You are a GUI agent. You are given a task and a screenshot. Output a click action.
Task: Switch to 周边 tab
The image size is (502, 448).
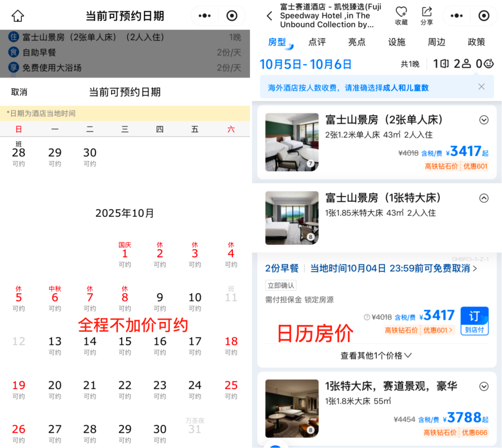(436, 42)
